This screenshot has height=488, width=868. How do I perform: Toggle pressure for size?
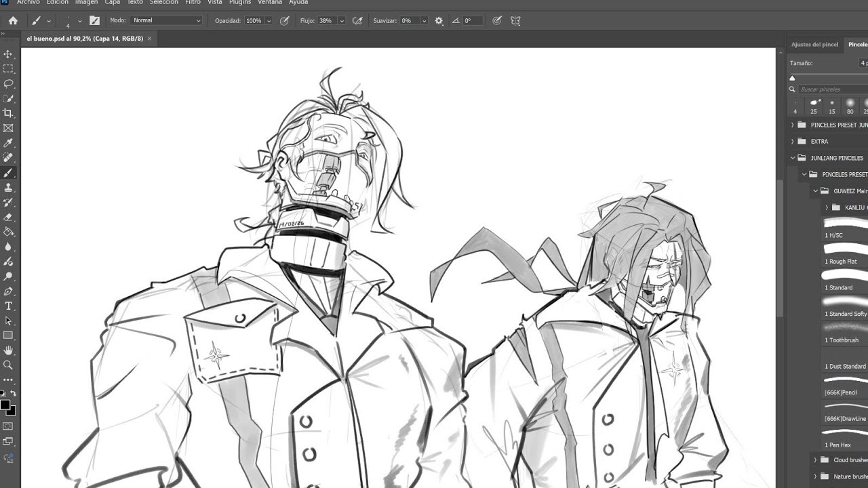pos(497,20)
